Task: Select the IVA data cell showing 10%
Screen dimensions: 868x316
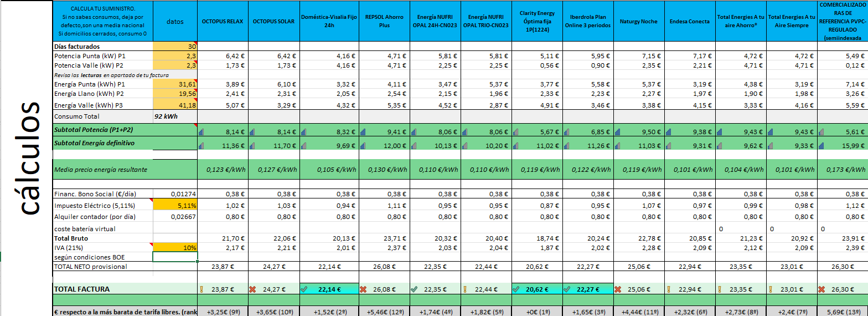Action: coord(175,247)
